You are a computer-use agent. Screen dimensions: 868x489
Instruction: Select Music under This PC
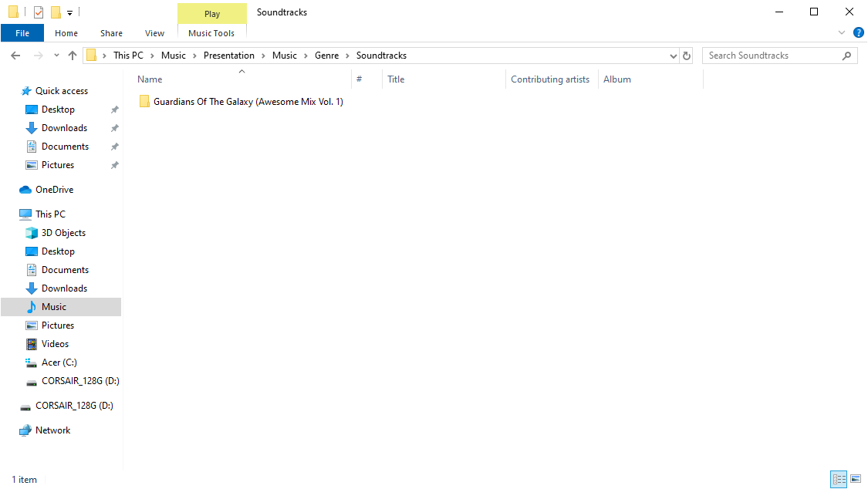[x=61, y=307]
